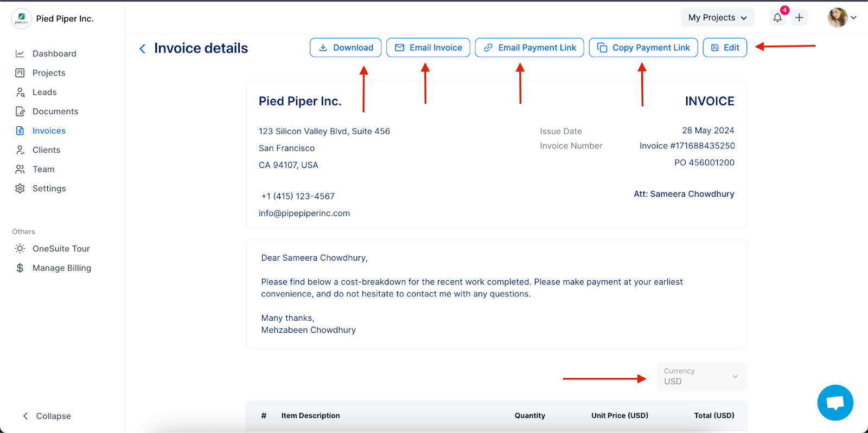Expand the profile menu chevron
The width and height of the screenshot is (868, 433).
(854, 17)
